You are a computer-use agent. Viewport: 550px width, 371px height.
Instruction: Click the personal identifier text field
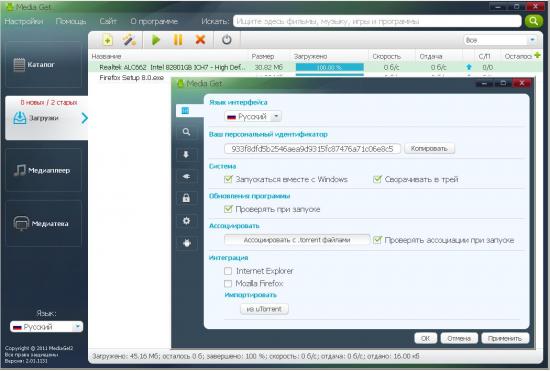pyautogui.click(x=312, y=149)
